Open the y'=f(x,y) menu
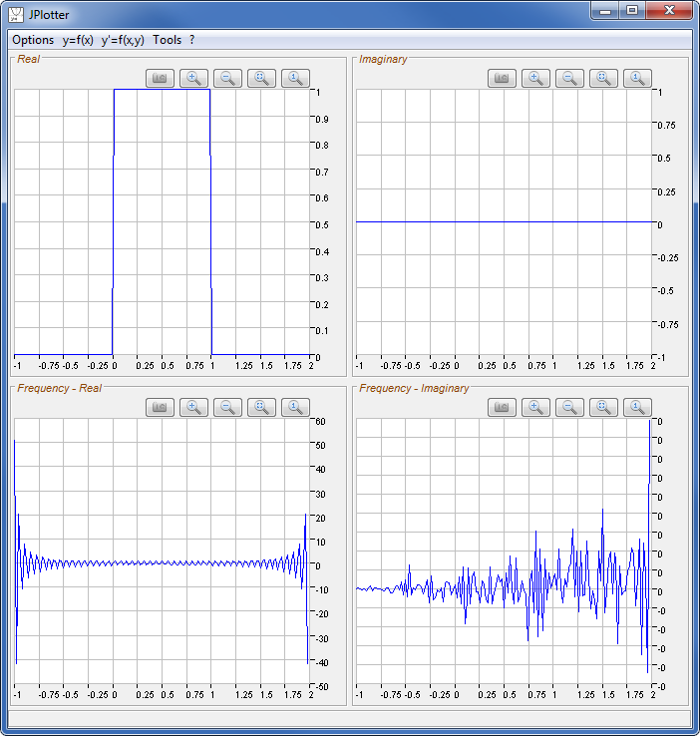Screen dimensions: 700x736 [123, 40]
